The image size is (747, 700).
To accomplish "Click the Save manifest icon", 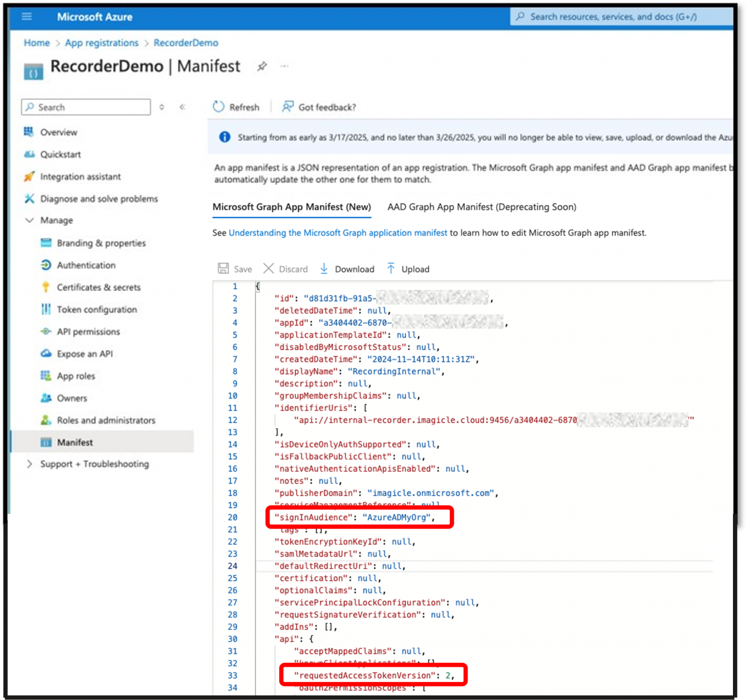I will click(x=223, y=268).
